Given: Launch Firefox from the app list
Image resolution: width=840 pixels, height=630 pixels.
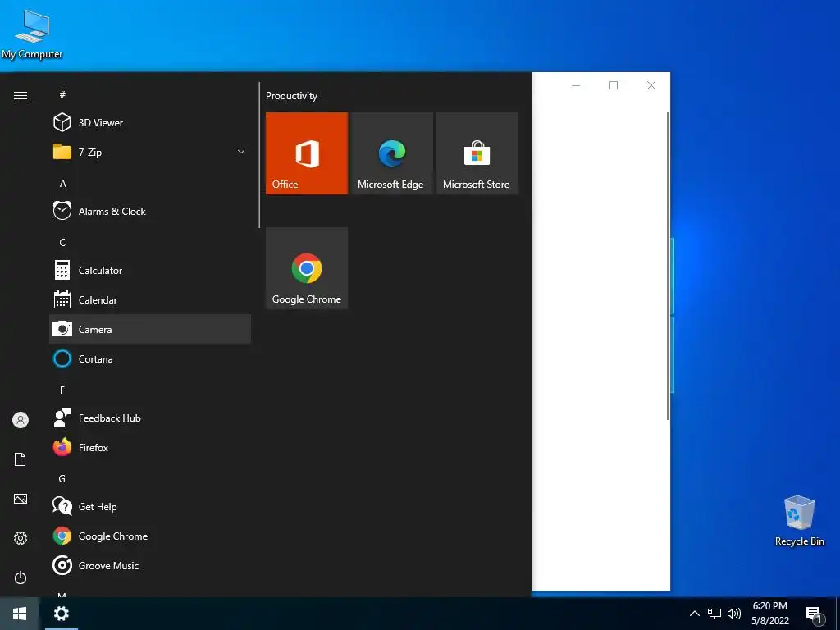Looking at the screenshot, I should (150, 447).
